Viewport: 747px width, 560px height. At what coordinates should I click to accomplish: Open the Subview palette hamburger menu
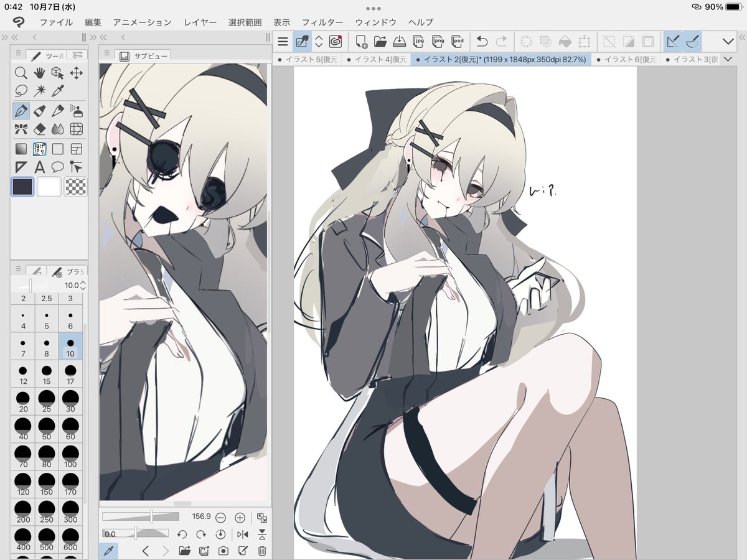107,54
